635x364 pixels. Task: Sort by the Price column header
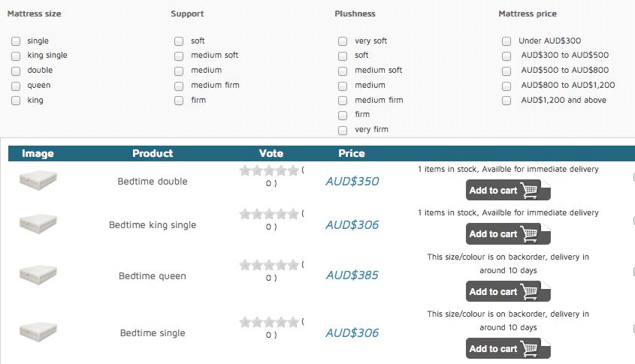(352, 153)
